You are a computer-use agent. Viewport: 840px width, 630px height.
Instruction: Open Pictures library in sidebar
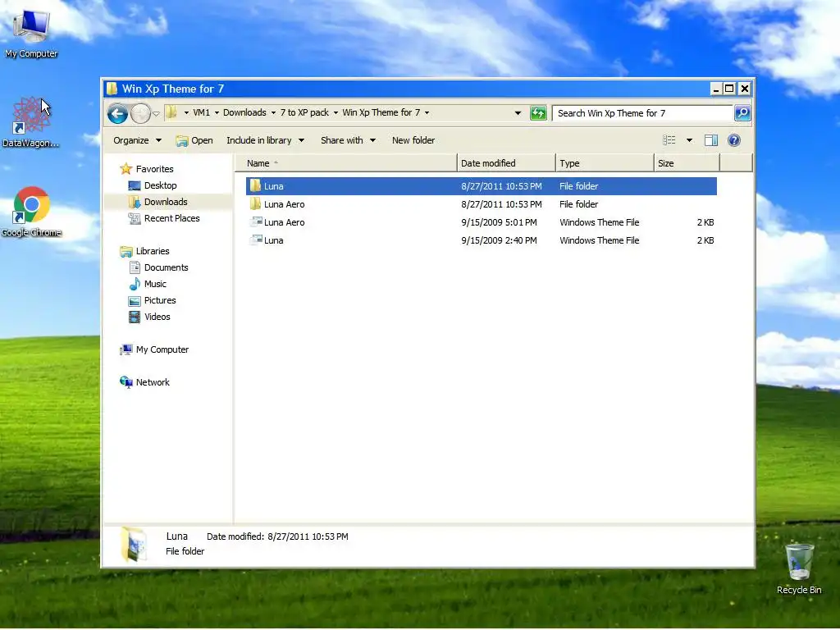160,300
